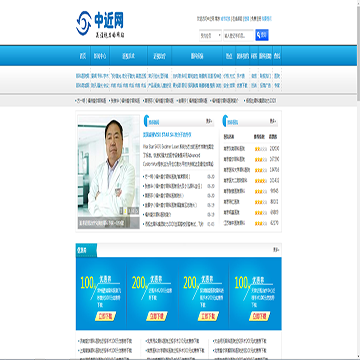Open the first news item in the middle panel list
The width and height of the screenshot is (360, 360).
pyautogui.click(x=166, y=177)
